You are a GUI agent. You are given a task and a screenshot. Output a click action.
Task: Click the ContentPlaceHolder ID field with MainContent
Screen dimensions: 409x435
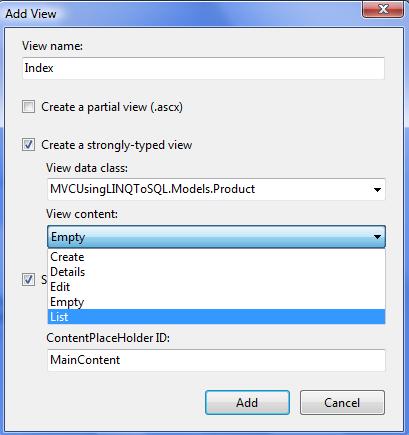pyautogui.click(x=216, y=360)
